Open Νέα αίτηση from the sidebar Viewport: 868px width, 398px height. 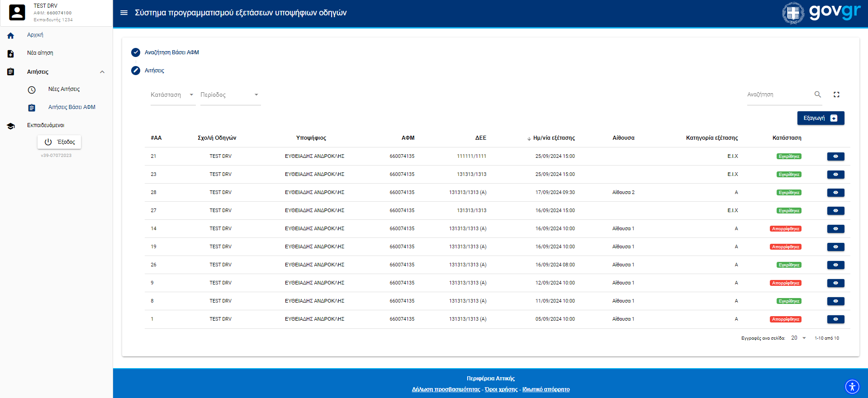coord(40,53)
